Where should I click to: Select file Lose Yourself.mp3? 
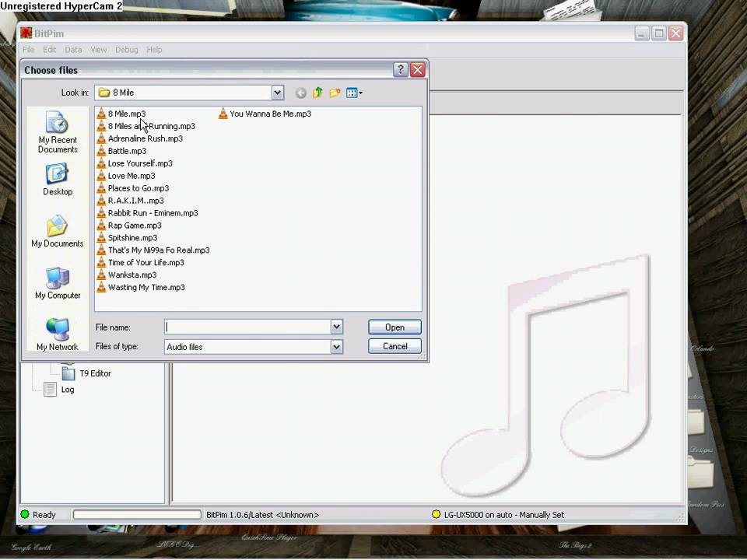[135, 163]
